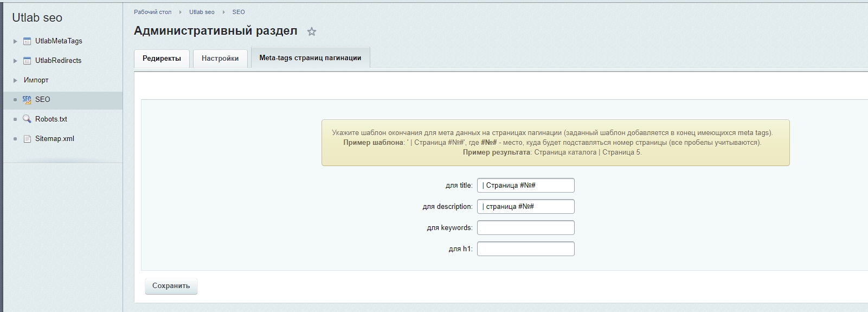This screenshot has height=312, width=868.
Task: Select the для h1 input field
Action: tap(525, 249)
